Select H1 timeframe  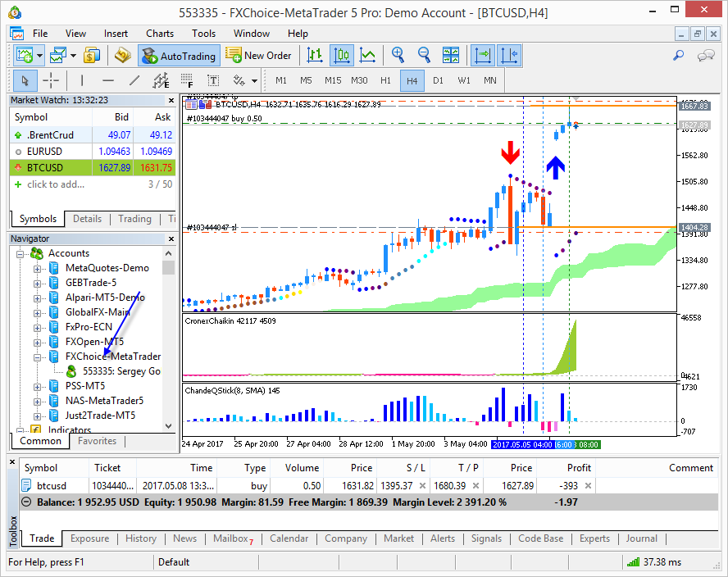[385, 81]
